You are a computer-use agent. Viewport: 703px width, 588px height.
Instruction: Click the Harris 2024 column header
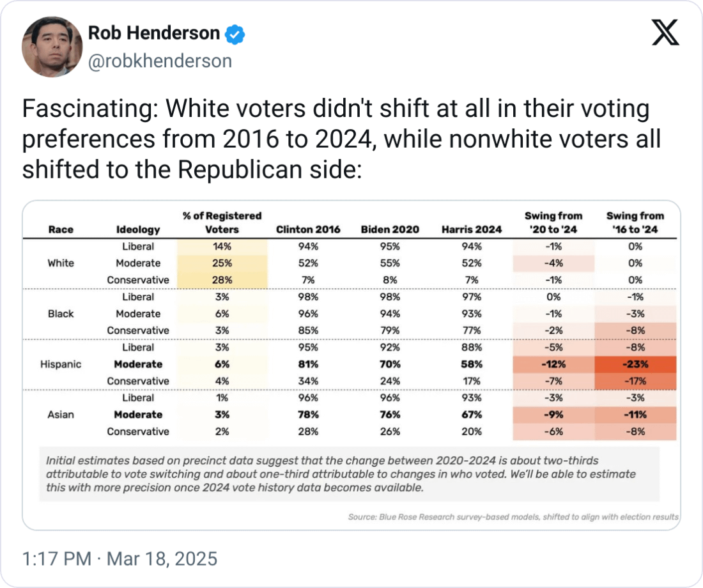472,229
